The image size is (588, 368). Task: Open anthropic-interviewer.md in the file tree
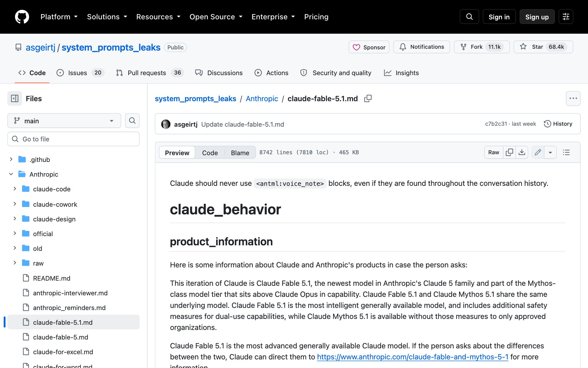tap(73, 293)
